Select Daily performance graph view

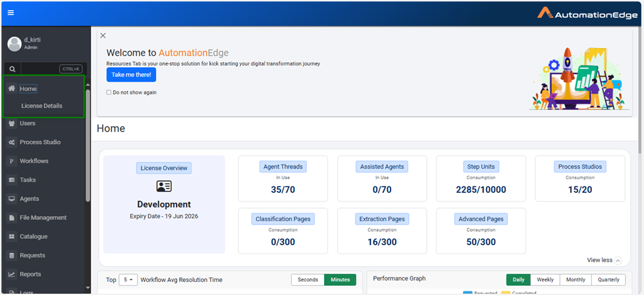(x=518, y=280)
